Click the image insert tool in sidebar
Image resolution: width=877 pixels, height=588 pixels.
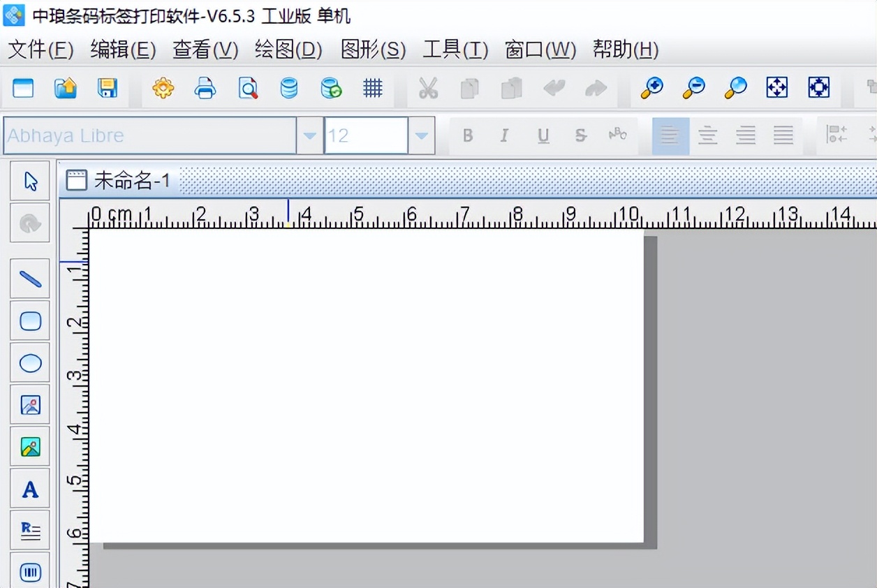coord(30,404)
